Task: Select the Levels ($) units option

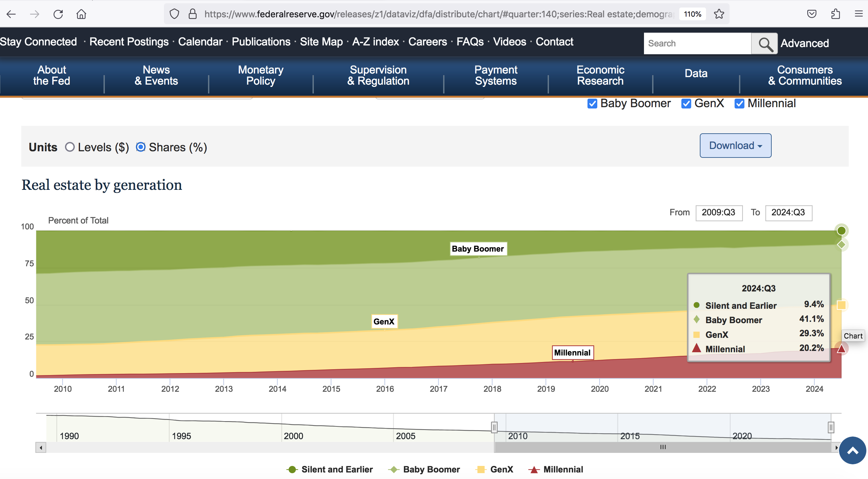Action: click(70, 147)
